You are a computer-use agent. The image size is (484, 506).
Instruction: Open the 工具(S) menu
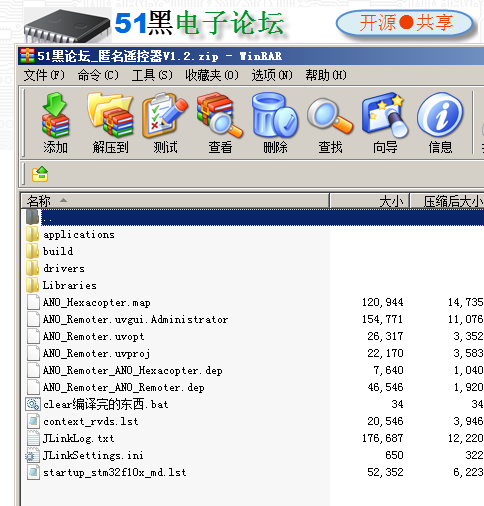(x=152, y=75)
